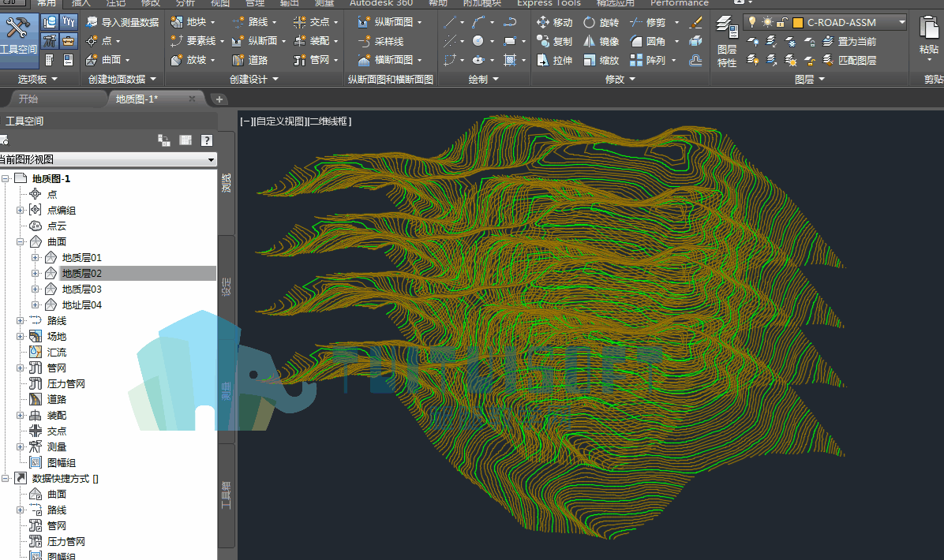Click the Alignment (路线) icon in ribbon
The height and width of the screenshot is (560, 944).
[x=238, y=22]
